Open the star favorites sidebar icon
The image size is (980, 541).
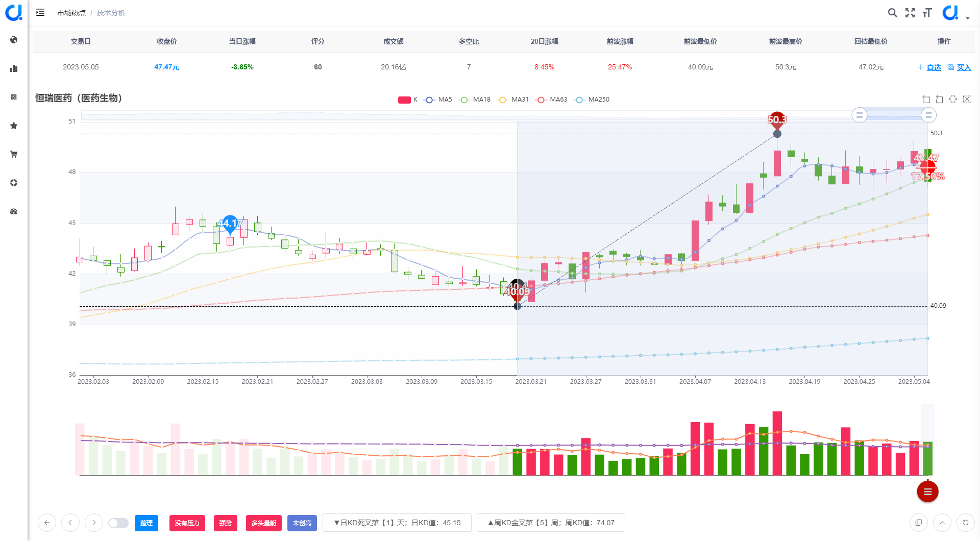coord(14,126)
